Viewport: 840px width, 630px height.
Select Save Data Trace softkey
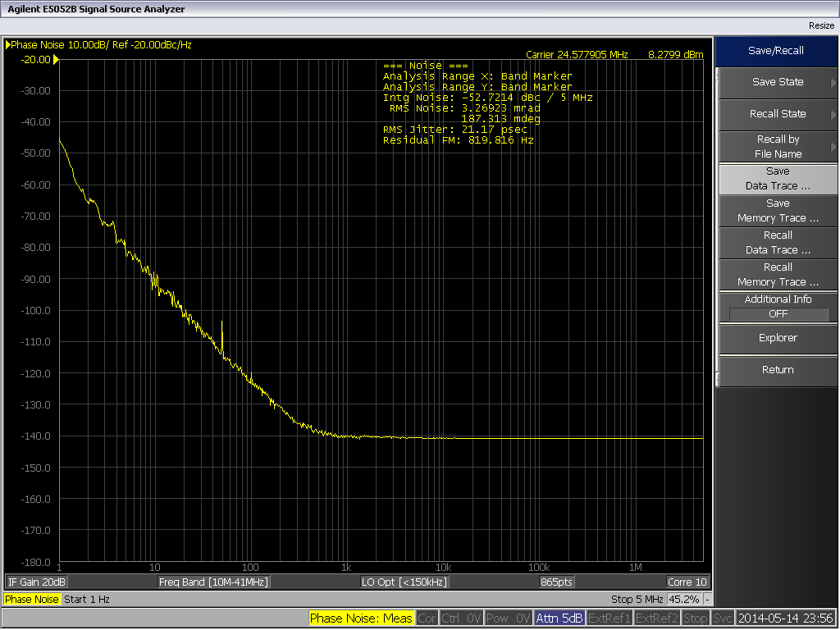(778, 179)
